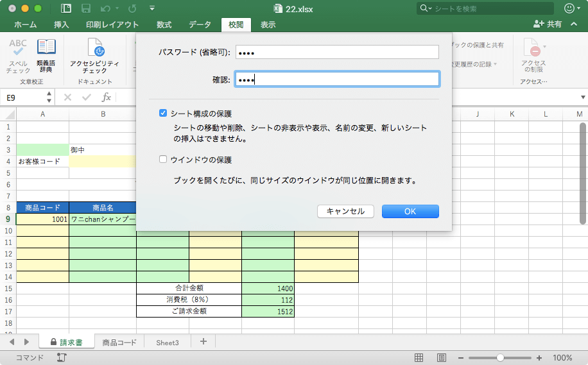Uncheck シート構成の保護 checkbox
The width and height of the screenshot is (588, 365).
(163, 113)
